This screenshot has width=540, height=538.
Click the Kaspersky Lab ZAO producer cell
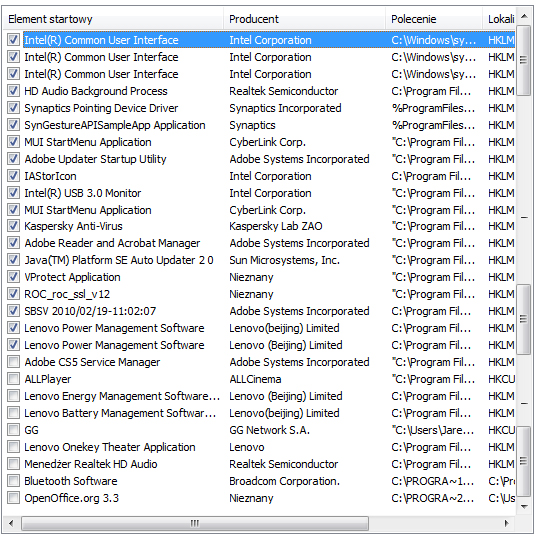click(x=276, y=226)
